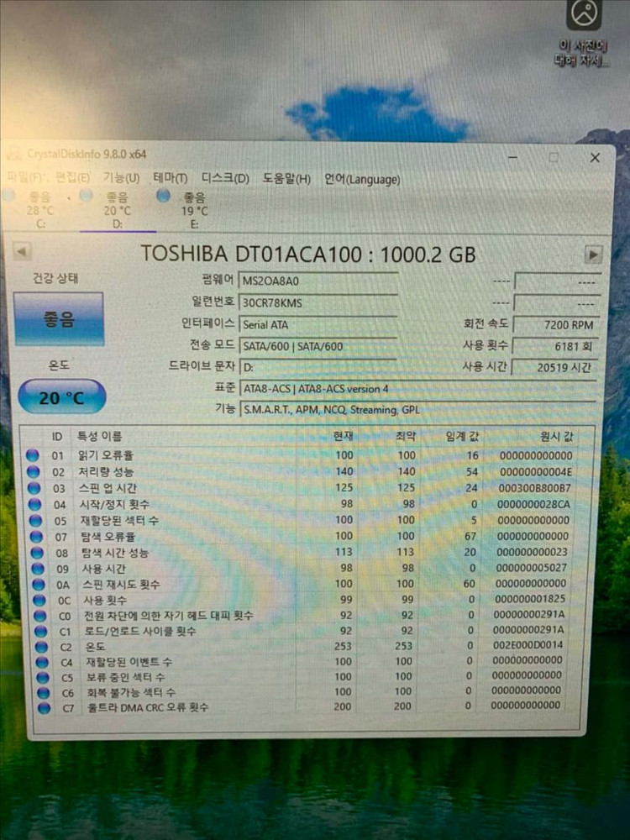This screenshot has width=630, height=840.
Task: Click status dot of row 09 사용 시간
Action: pyautogui.click(x=38, y=569)
